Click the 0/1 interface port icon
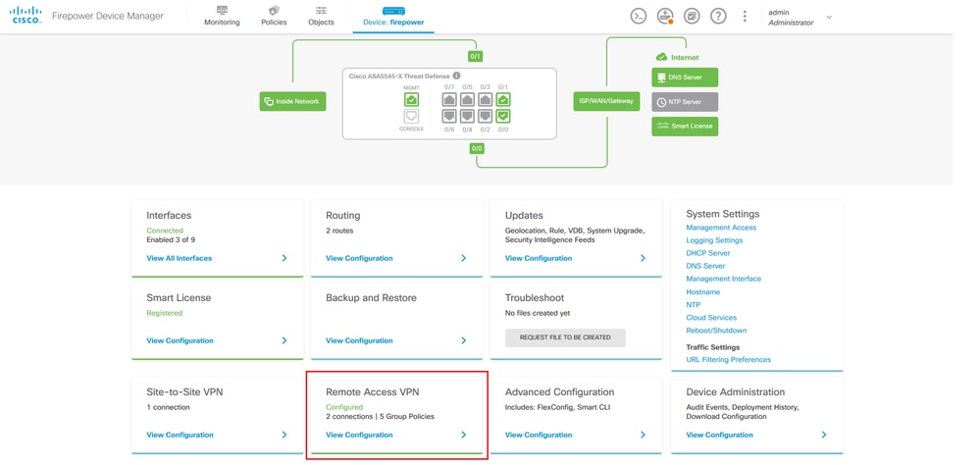This screenshot has width=980, height=465. pyautogui.click(x=503, y=99)
